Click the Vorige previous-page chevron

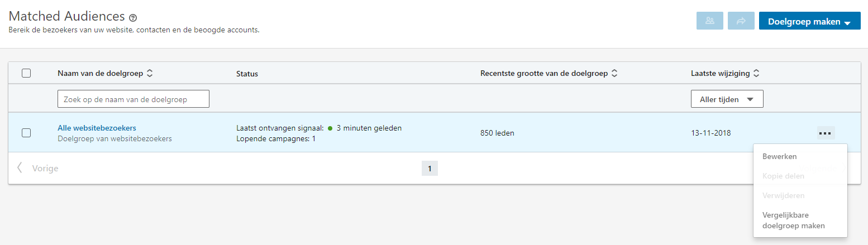click(20, 168)
